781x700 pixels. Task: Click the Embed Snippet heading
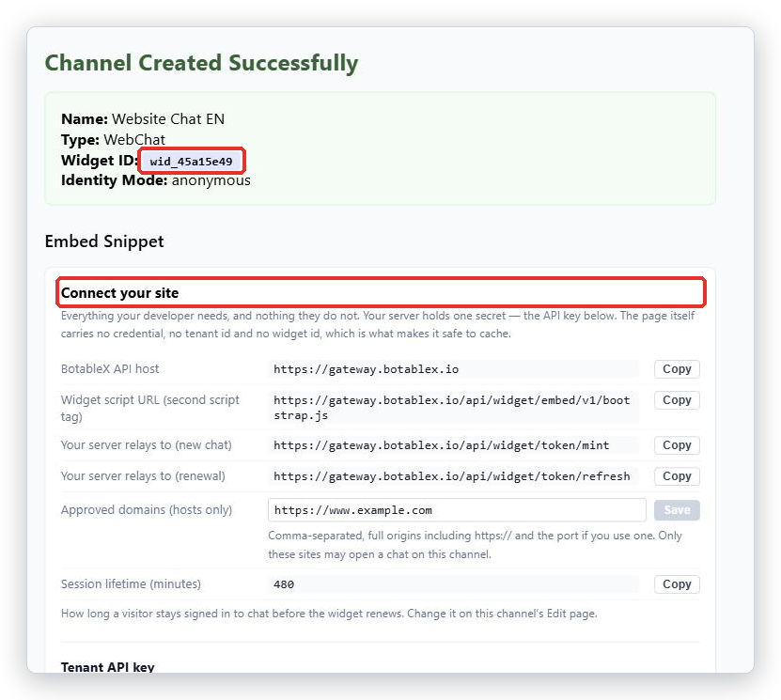tap(104, 241)
